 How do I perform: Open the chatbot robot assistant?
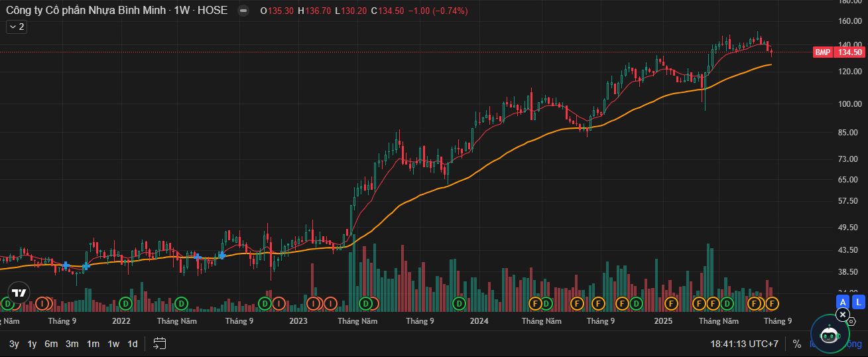830,335
